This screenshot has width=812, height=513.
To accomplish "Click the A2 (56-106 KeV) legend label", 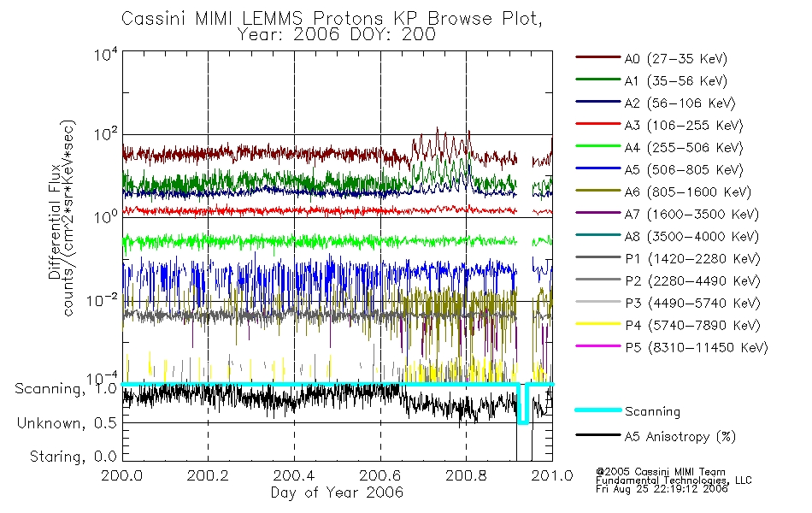I will (680, 103).
